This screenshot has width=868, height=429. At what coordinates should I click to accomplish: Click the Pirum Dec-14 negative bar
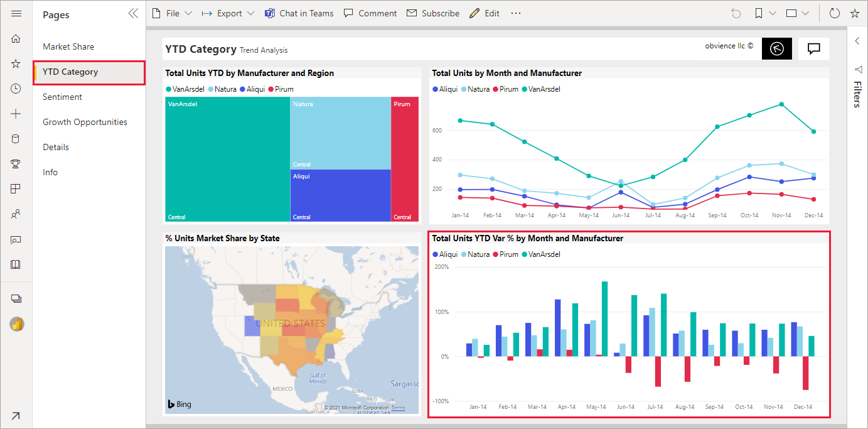click(x=806, y=373)
